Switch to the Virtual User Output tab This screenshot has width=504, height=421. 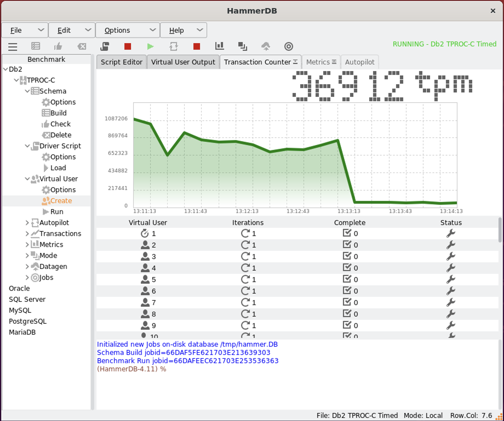point(183,62)
